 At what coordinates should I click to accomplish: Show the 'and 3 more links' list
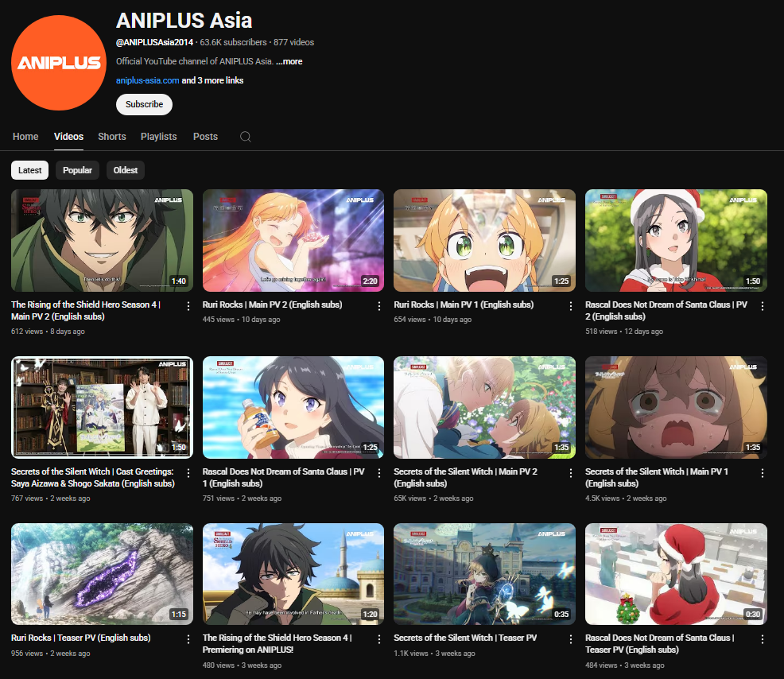point(212,80)
